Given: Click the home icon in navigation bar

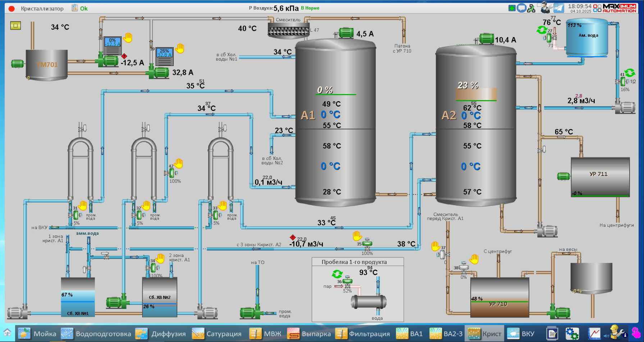Looking at the screenshot, I should [7, 333].
